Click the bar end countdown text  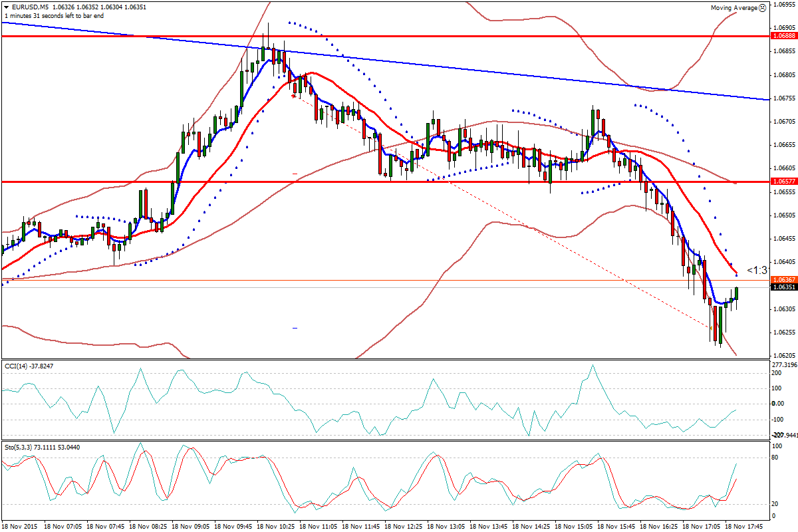pyautogui.click(x=54, y=15)
